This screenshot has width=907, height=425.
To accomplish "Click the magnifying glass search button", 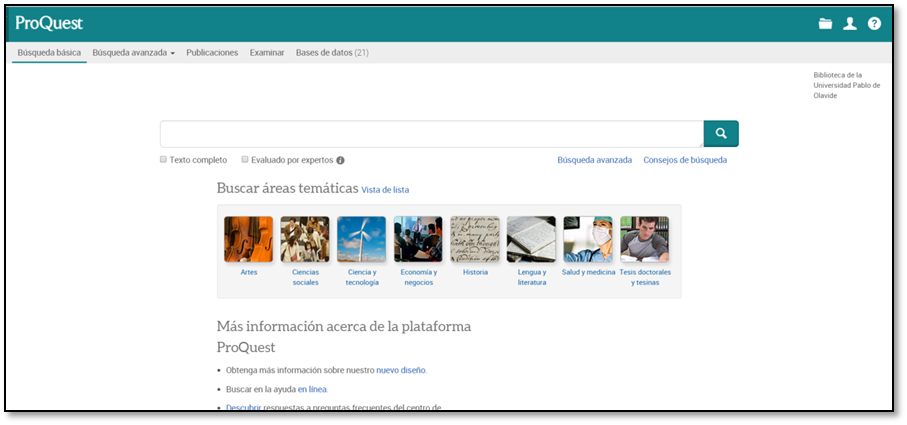I will pos(721,134).
